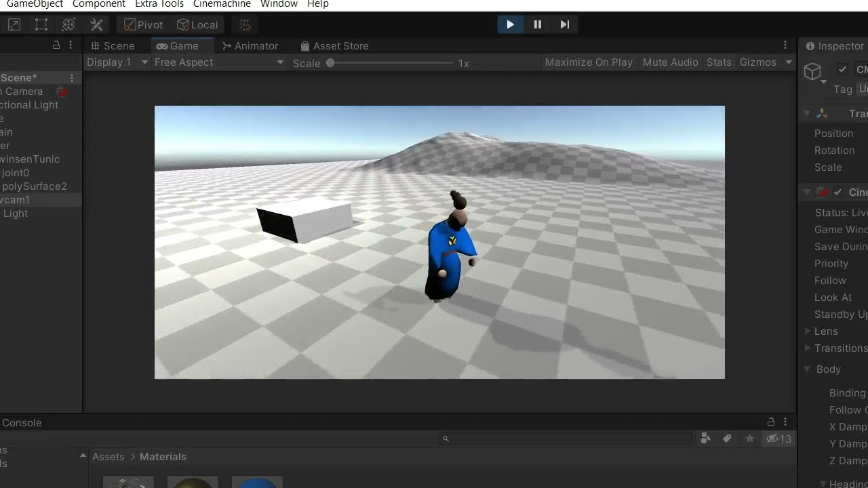Toggle Mute Audio in Game view
This screenshot has width=868, height=488.
pyautogui.click(x=670, y=62)
